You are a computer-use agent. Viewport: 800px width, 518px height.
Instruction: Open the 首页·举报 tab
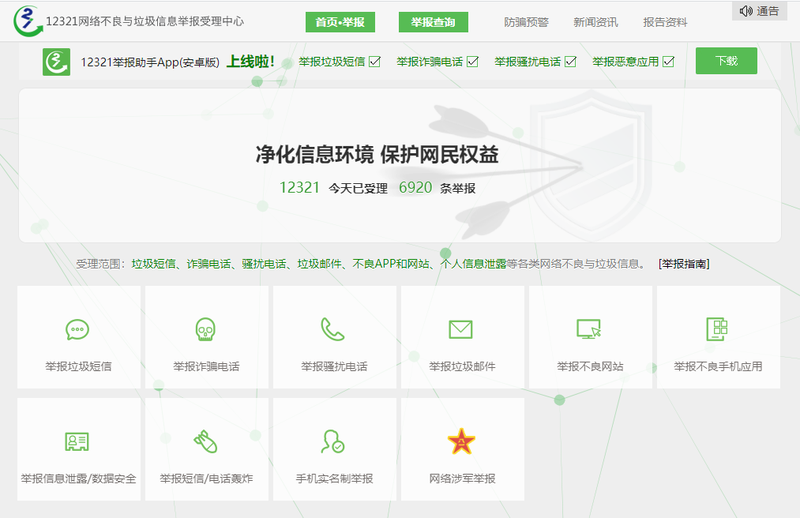pyautogui.click(x=340, y=22)
